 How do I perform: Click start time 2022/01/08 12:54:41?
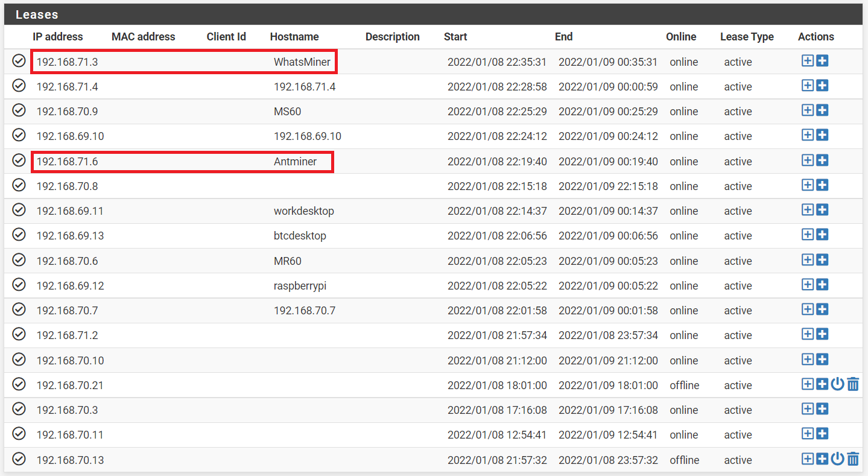pos(497,435)
